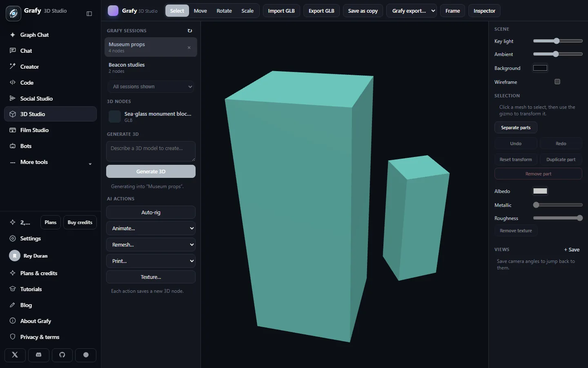Frame the scene with Frame button
588x368 pixels.
point(452,11)
